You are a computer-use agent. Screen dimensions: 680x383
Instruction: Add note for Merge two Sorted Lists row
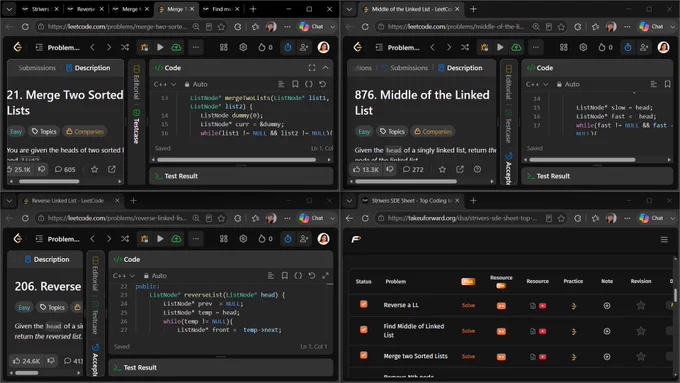pos(607,357)
